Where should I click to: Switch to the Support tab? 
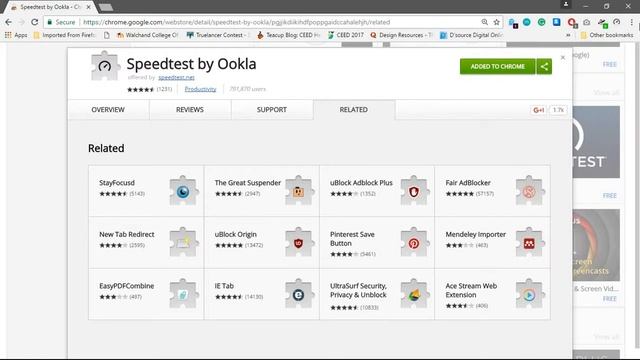pos(272,110)
